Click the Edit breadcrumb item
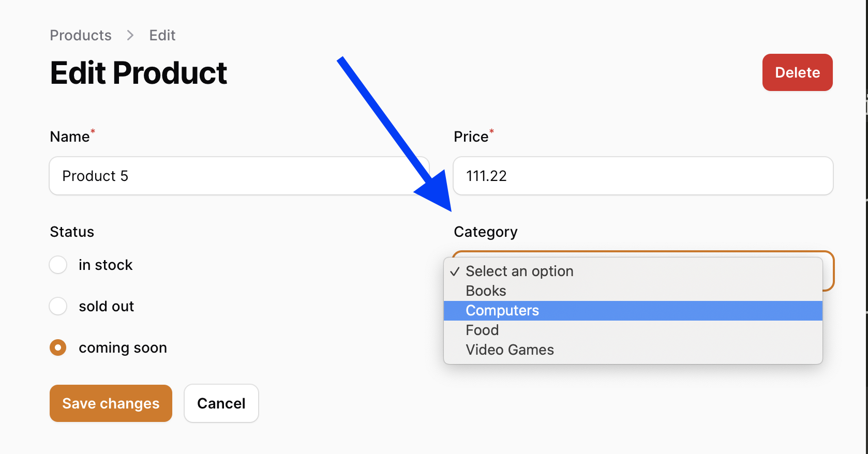Image resolution: width=868 pixels, height=454 pixels. 162,35
